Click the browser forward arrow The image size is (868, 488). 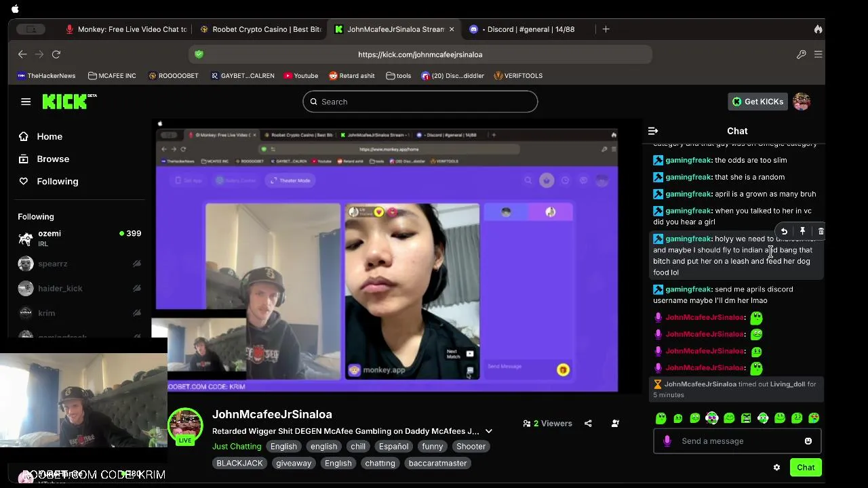(x=39, y=54)
